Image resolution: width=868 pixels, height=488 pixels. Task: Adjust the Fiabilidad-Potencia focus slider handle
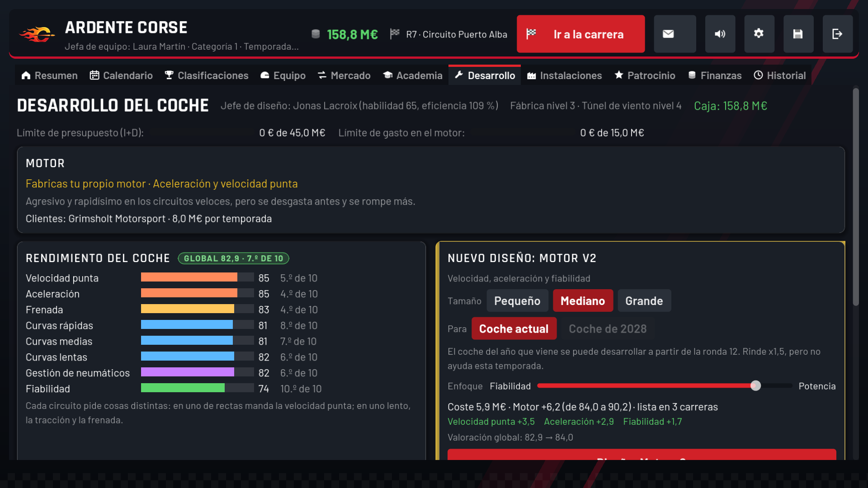tap(755, 386)
